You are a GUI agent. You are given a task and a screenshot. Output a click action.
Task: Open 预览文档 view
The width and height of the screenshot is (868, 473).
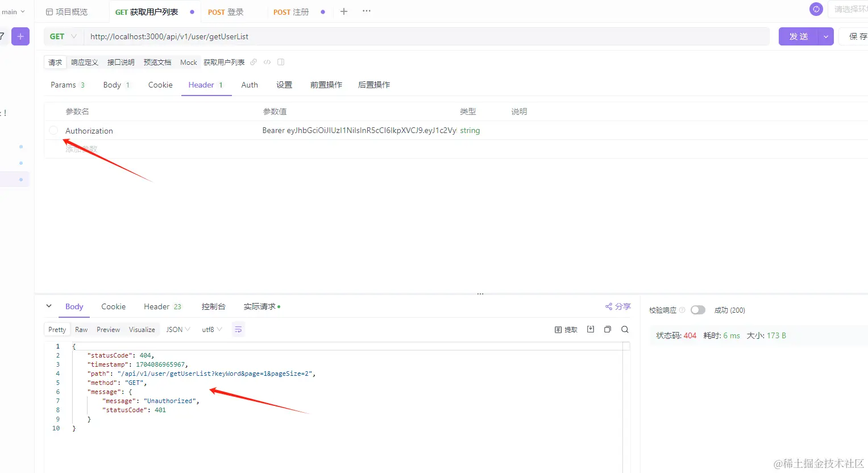(157, 62)
